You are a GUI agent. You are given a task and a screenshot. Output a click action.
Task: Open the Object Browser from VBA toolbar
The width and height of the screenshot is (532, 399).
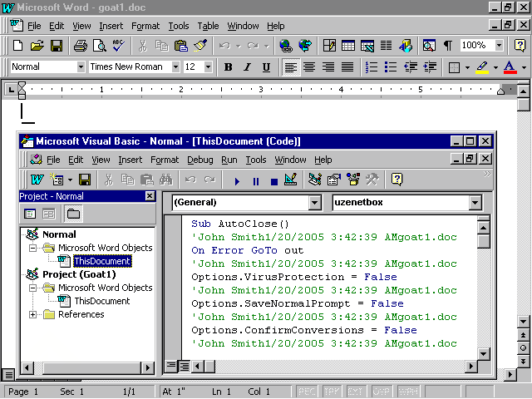pyautogui.click(x=352, y=180)
